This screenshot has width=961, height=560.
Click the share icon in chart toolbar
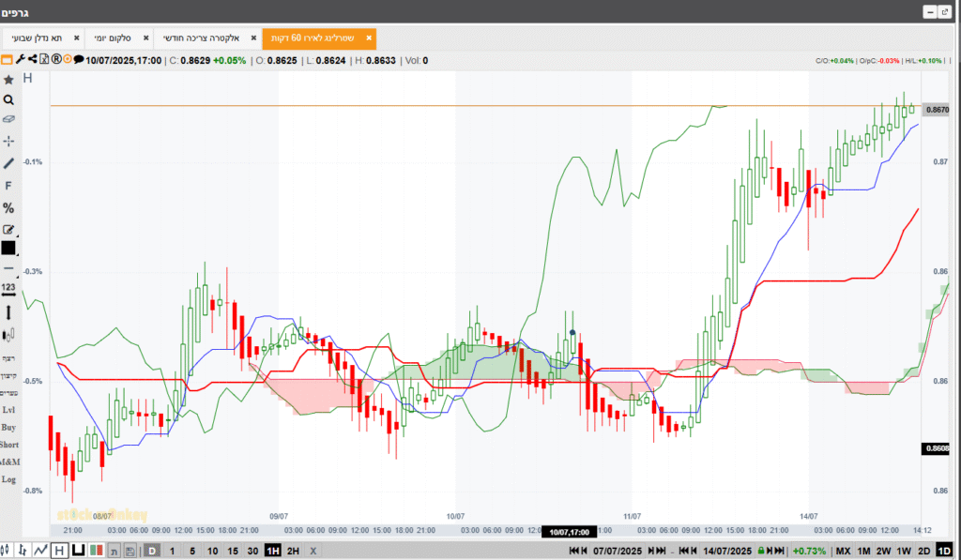point(31,60)
